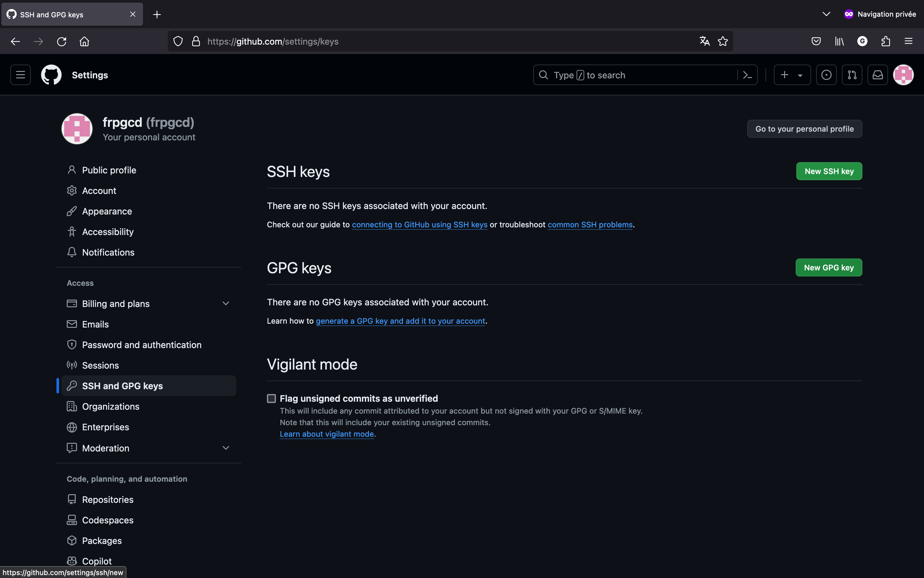Open the list all tabs dropdown
Viewport: 924px width, 578px height.
826,14
